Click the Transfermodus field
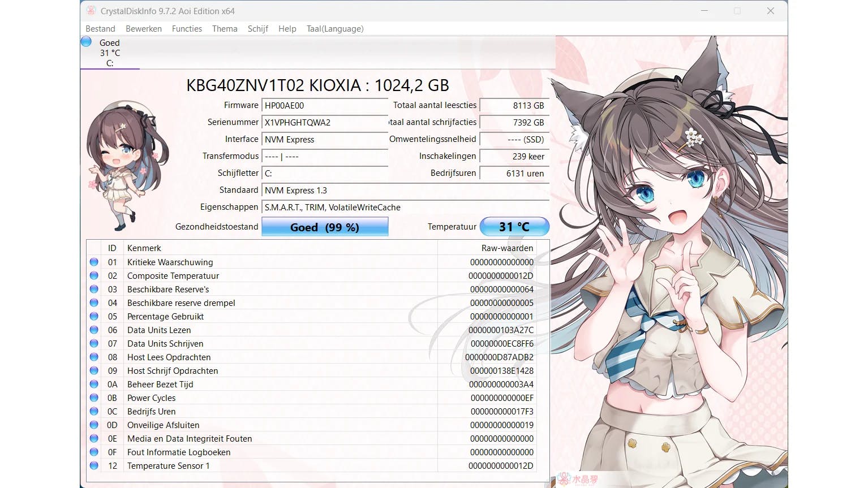868x488 pixels. [x=325, y=156]
